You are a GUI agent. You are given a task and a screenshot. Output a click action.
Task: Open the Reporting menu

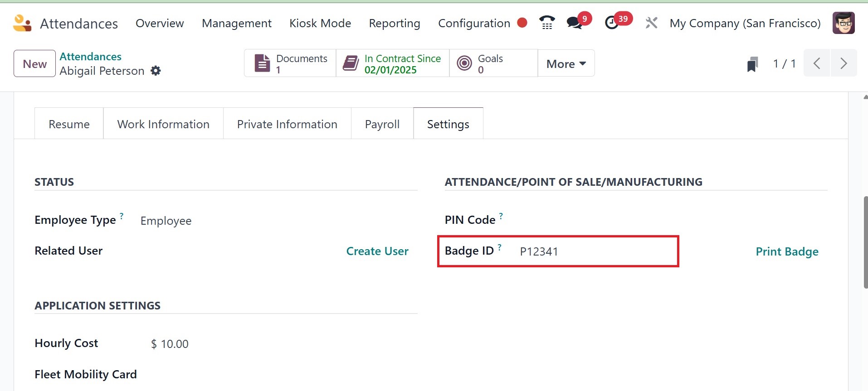(x=394, y=23)
